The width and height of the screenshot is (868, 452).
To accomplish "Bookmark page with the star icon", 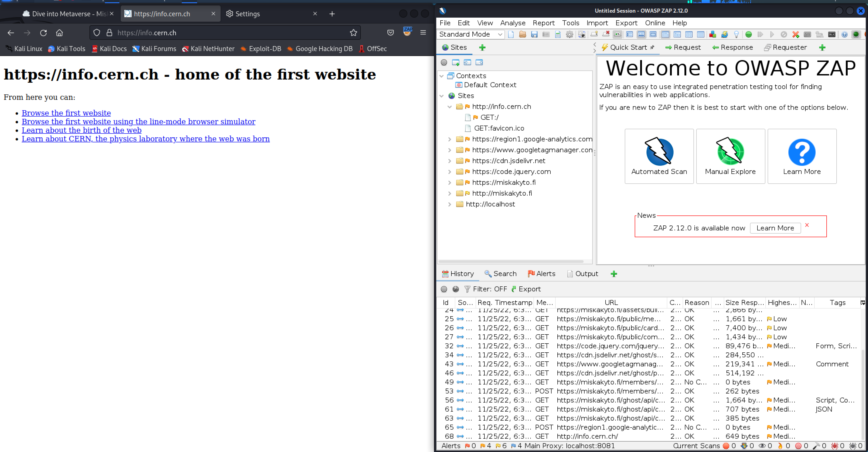I will point(353,33).
